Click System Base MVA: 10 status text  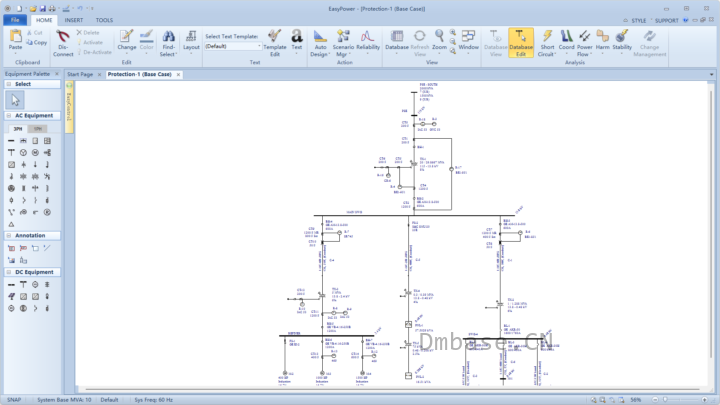click(x=64, y=399)
